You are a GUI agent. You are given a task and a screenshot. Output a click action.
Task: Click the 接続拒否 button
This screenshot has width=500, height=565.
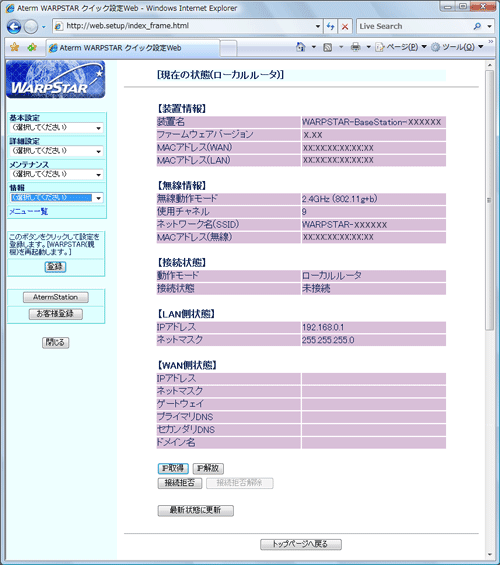(180, 483)
